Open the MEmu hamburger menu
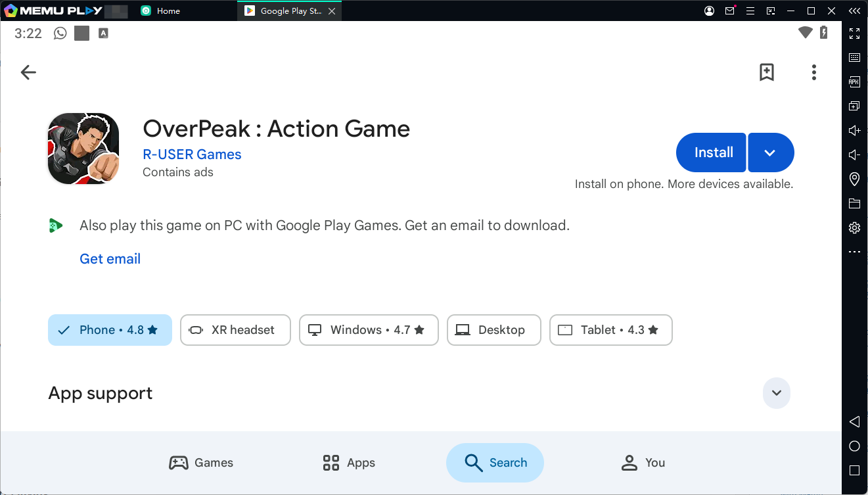The image size is (868, 495). point(750,11)
